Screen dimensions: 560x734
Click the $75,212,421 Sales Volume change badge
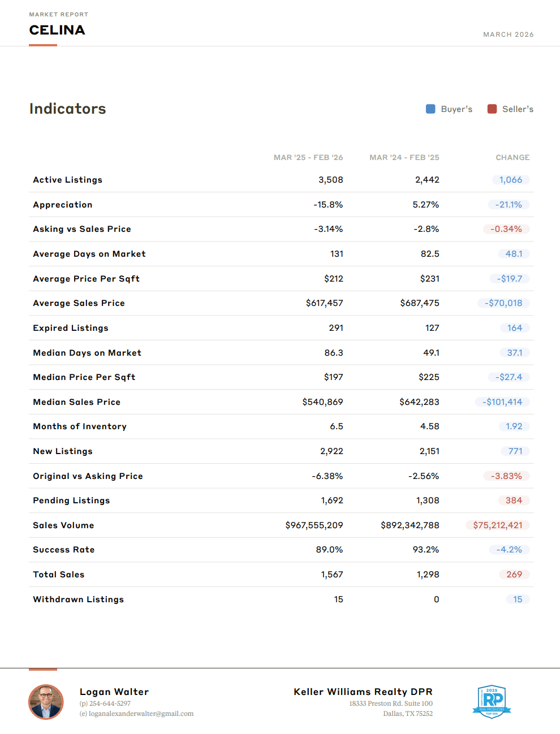pyautogui.click(x=497, y=525)
